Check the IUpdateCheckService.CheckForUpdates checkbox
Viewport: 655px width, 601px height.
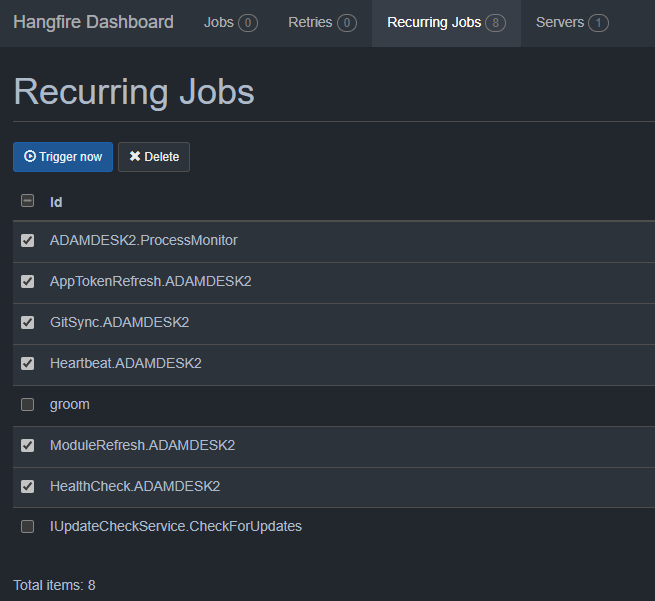[x=28, y=526]
